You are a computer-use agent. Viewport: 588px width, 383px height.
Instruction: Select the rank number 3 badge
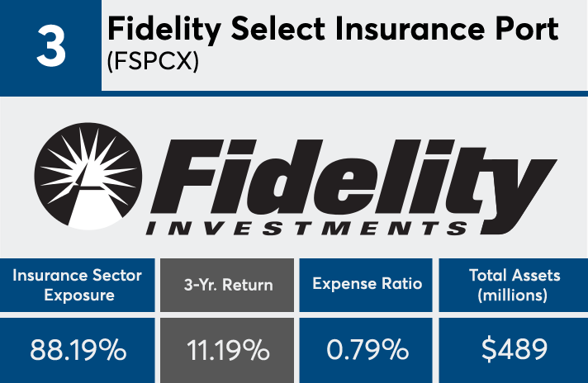pos(50,45)
